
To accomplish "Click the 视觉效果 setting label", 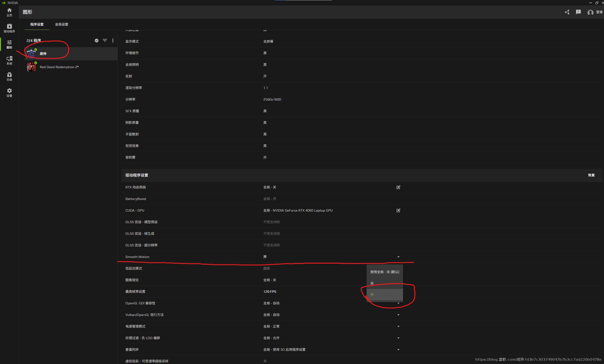I will click(x=132, y=146).
